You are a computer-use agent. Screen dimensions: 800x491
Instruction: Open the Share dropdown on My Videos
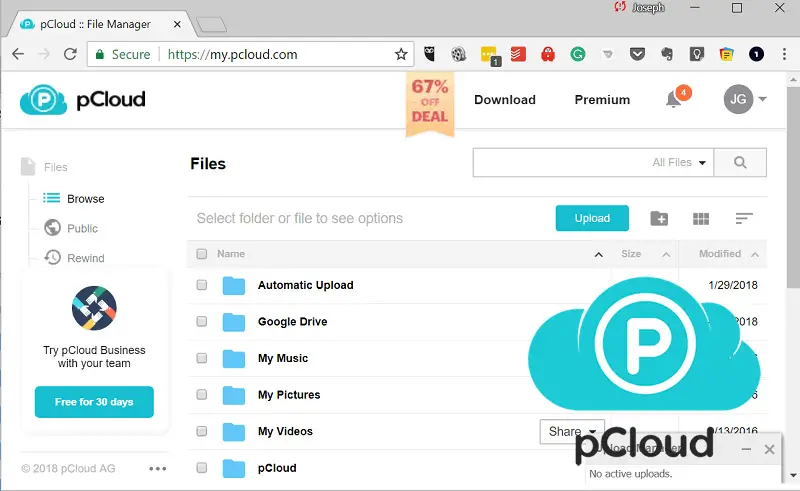(x=572, y=432)
